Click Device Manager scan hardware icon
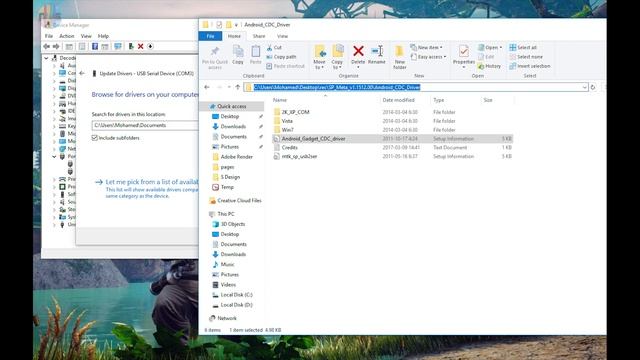640x360 pixels. coord(118,47)
